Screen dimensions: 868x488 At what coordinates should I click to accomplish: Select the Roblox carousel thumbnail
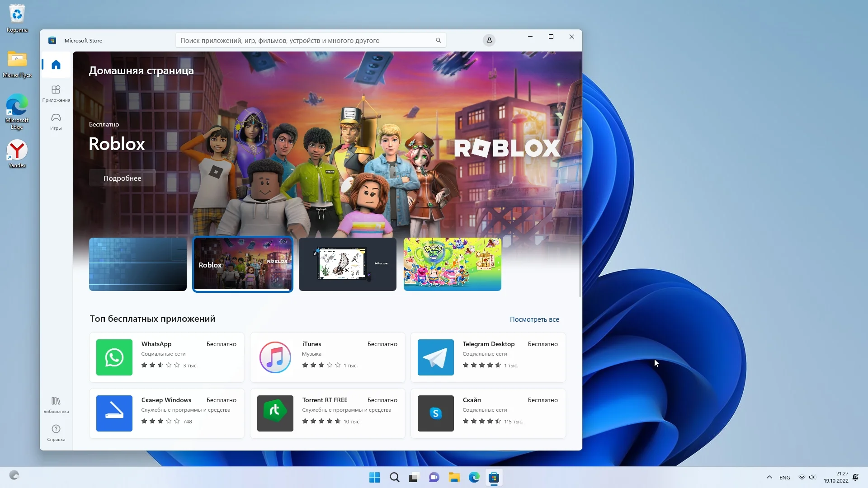pyautogui.click(x=243, y=264)
